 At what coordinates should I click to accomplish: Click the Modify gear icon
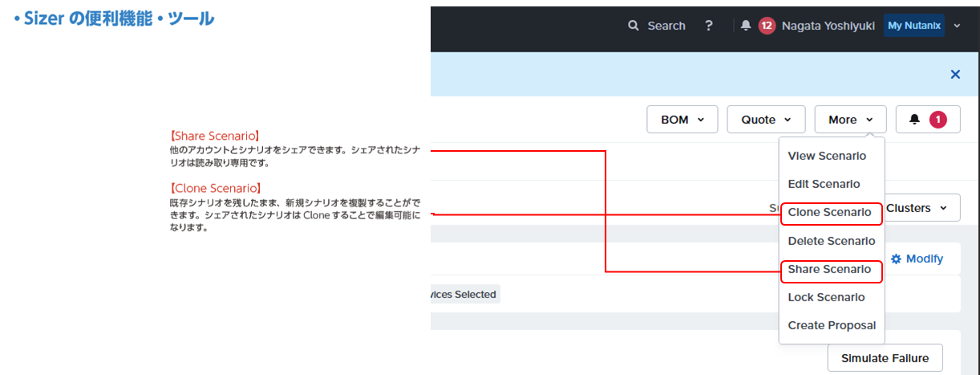point(897,259)
